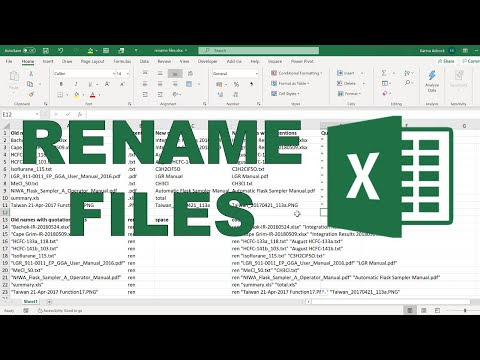Viewport: 480px width, 360px height.
Task: Open the Help tab
Action: [x=255, y=61]
